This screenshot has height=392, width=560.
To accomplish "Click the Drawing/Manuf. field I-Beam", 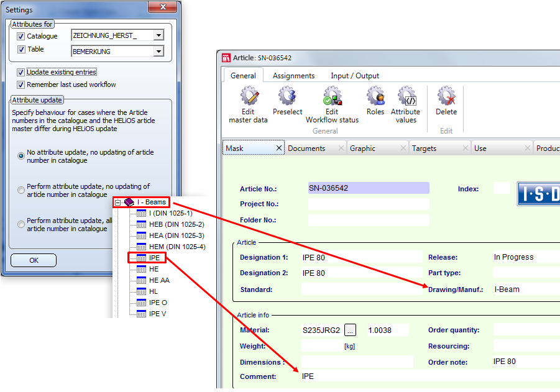I will pos(526,289).
